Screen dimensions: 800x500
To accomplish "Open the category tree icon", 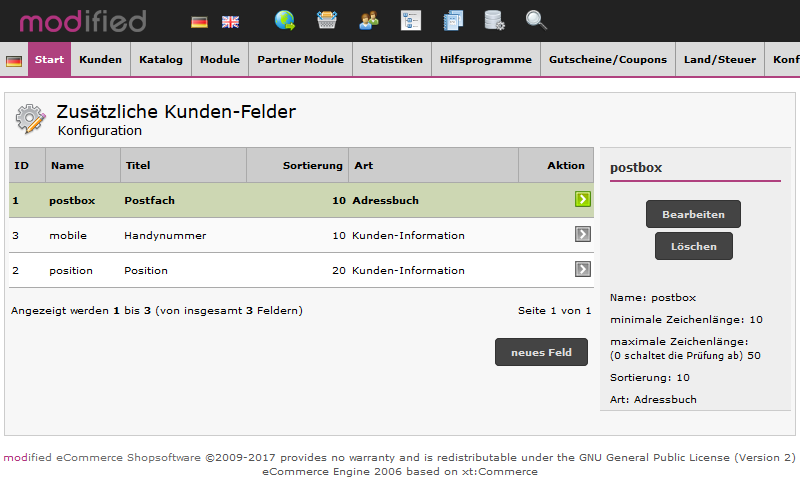I will click(x=411, y=20).
